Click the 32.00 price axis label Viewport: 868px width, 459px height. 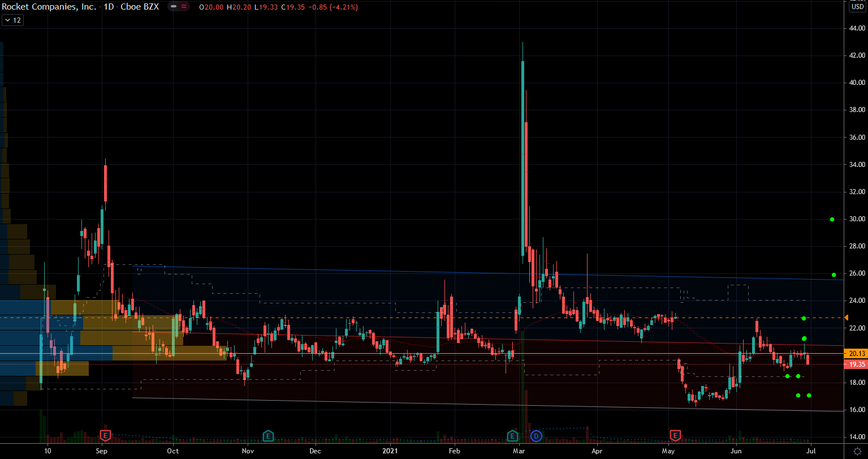(x=856, y=192)
